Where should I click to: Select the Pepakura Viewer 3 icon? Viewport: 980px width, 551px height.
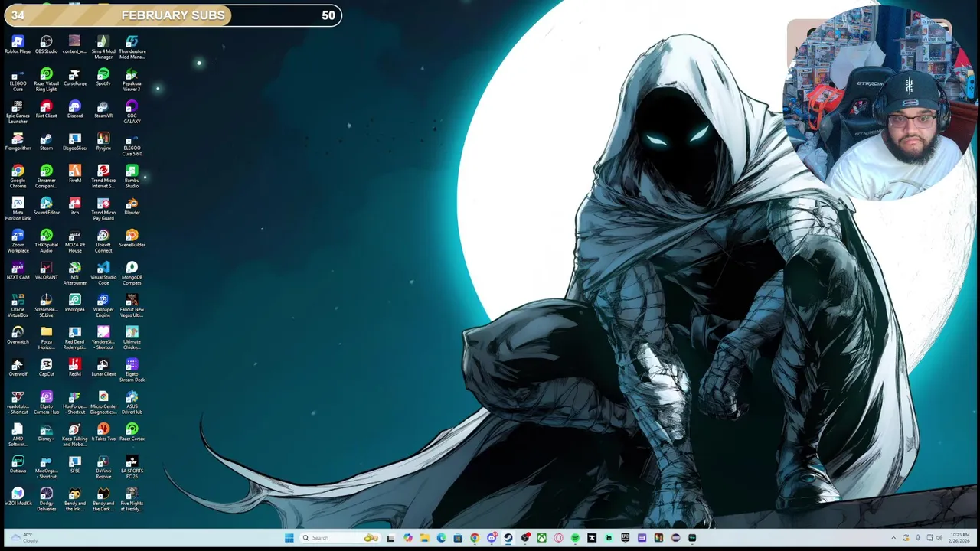[132, 80]
